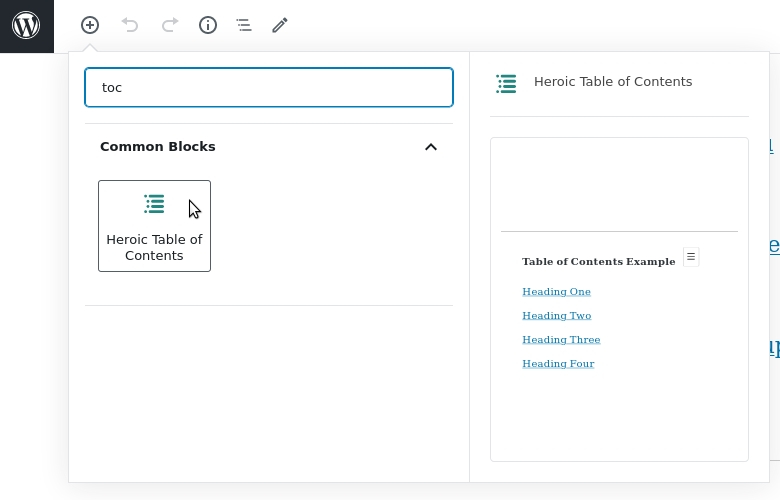Open the content structure info icon
780x500 pixels.
[x=208, y=25]
